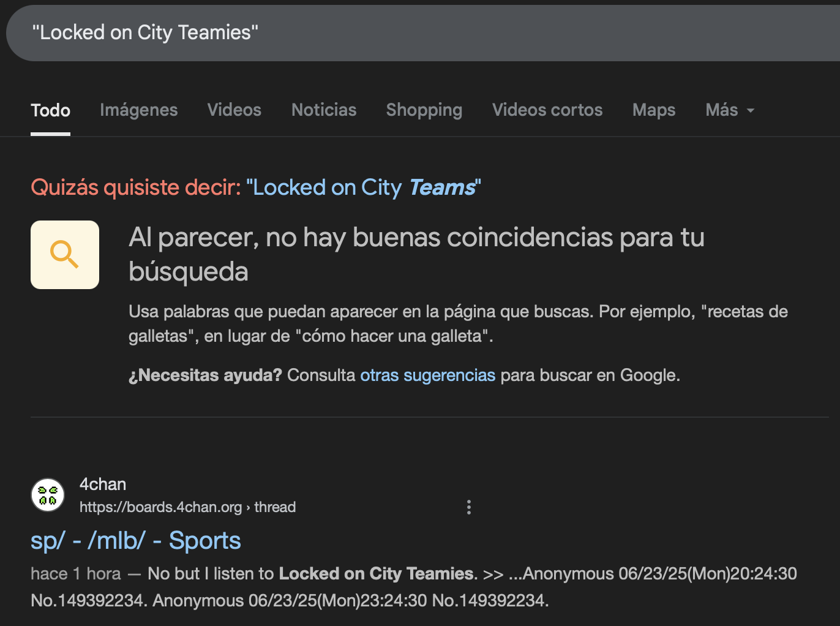Open the Videos cortos tab
The image size is (840, 626).
(x=547, y=110)
